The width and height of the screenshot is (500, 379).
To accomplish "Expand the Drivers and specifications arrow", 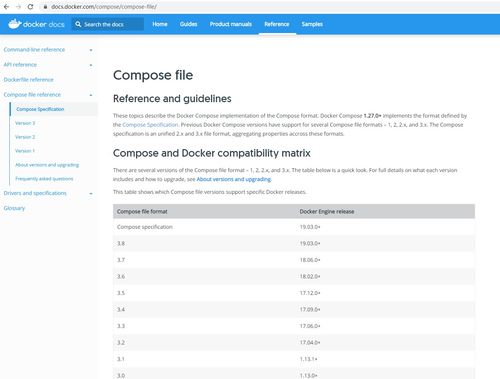I will (x=91, y=193).
